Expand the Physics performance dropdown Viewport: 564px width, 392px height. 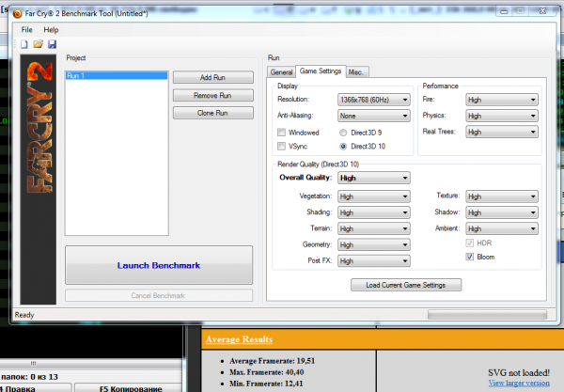502,116
